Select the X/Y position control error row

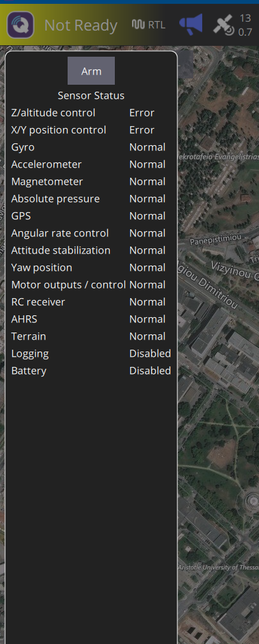(x=91, y=130)
